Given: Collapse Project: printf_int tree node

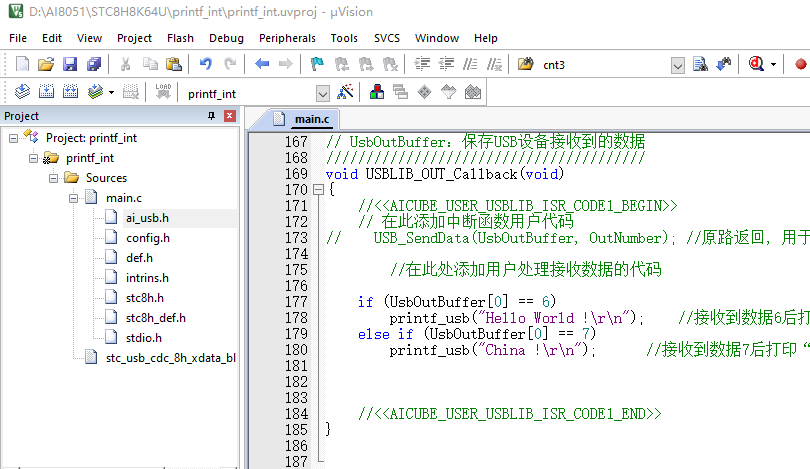Looking at the screenshot, I should pyautogui.click(x=13, y=138).
